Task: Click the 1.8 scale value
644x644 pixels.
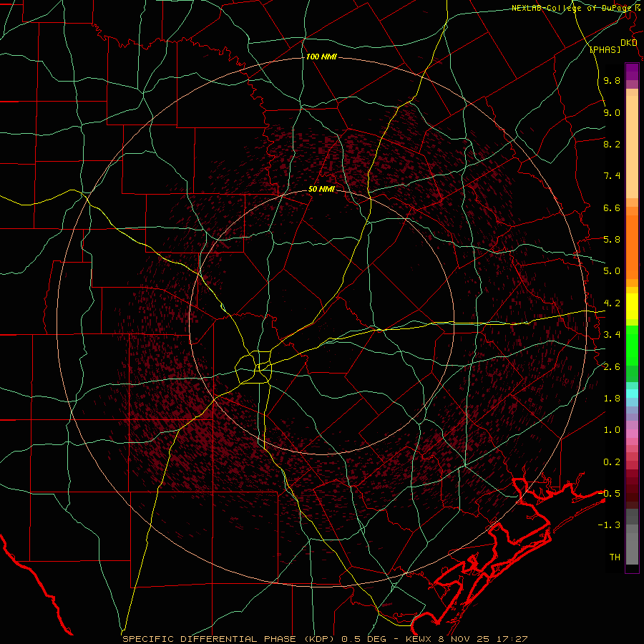Action: tap(612, 399)
